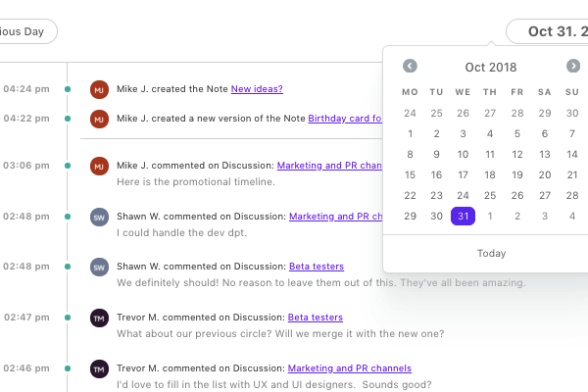Open Beta testers link in Shawn W. comment
Image resolution: width=588 pixels, height=392 pixels.
click(x=317, y=267)
